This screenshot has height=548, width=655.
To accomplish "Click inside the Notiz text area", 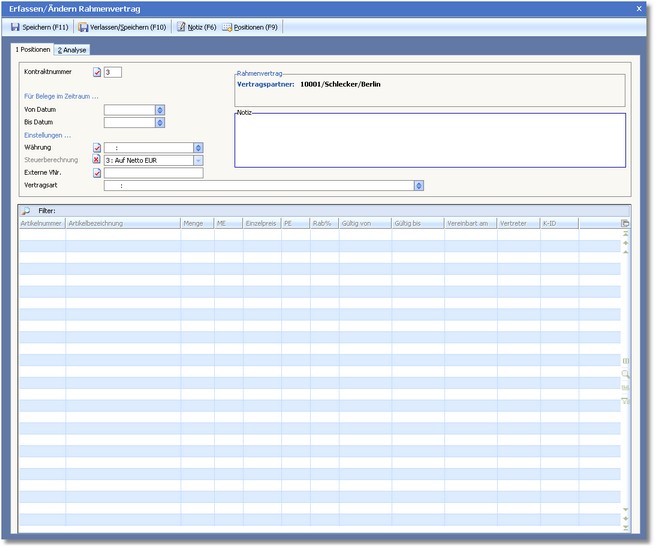I will click(429, 140).
